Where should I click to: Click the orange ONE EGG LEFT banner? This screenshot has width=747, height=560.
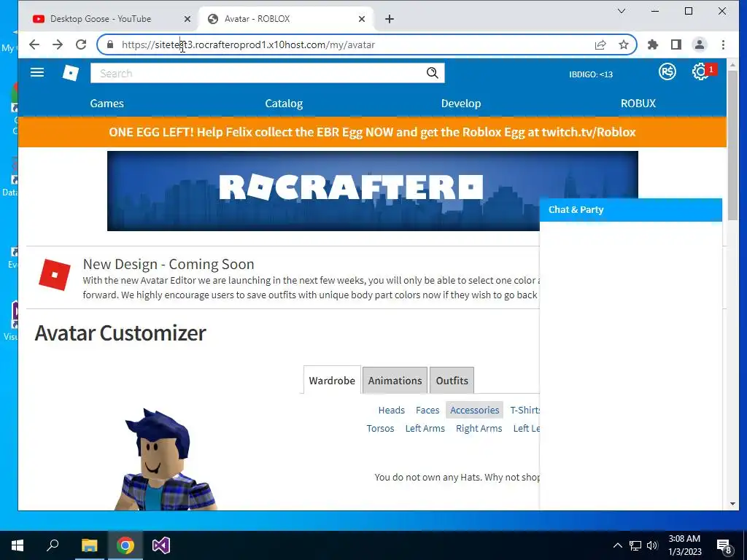point(372,132)
